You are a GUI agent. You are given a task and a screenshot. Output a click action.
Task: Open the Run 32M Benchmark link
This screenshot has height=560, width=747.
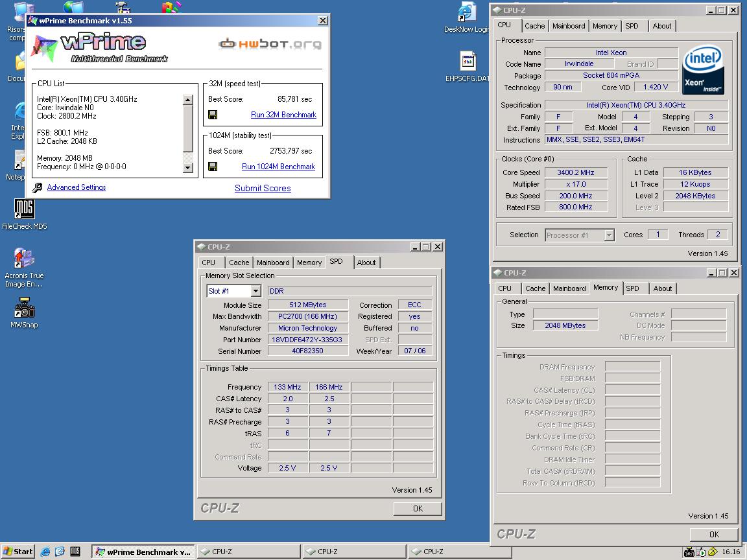pyautogui.click(x=283, y=115)
